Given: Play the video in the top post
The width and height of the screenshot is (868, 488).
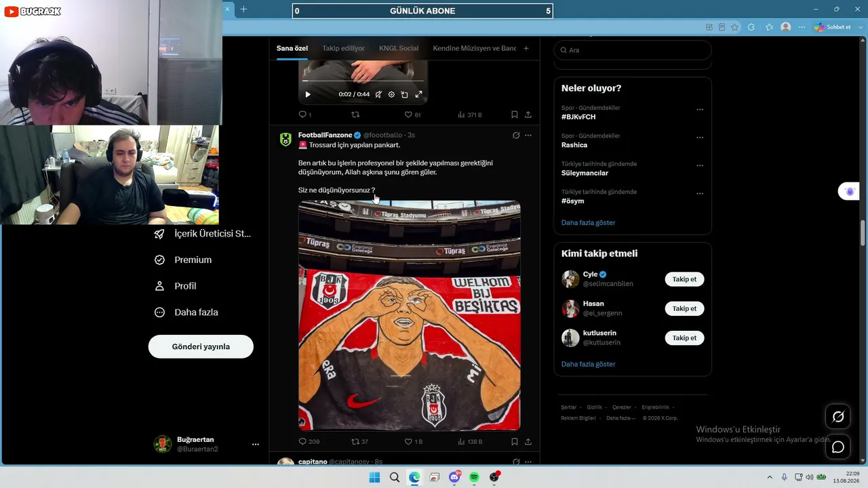Looking at the screenshot, I should (x=307, y=95).
